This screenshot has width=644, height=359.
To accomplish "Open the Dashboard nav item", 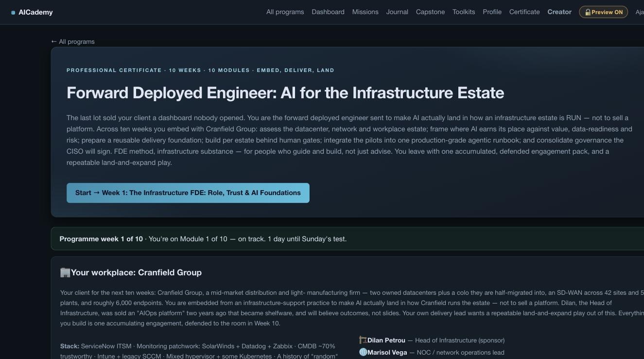I will [328, 12].
